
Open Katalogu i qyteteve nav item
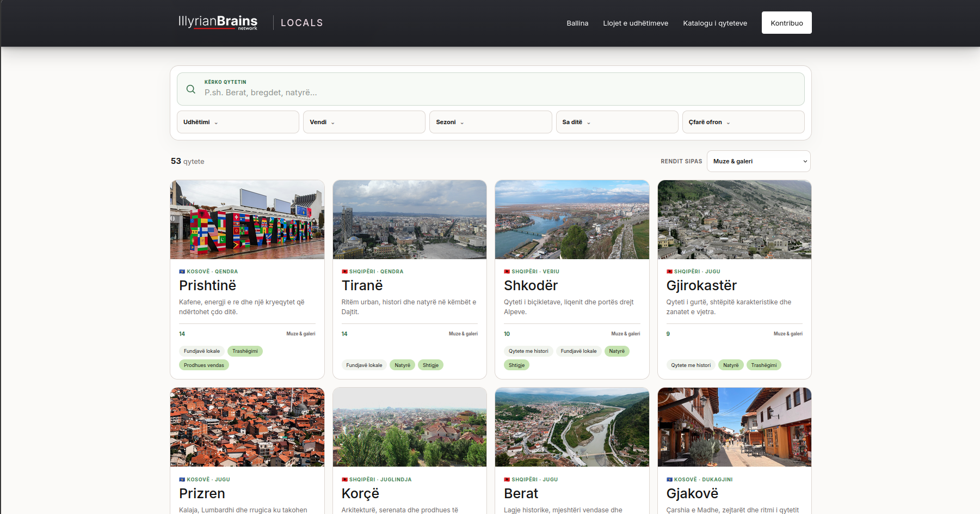click(x=715, y=23)
